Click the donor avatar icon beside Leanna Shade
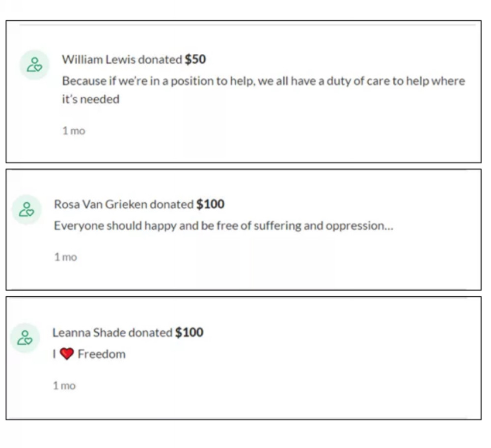 (x=25, y=338)
